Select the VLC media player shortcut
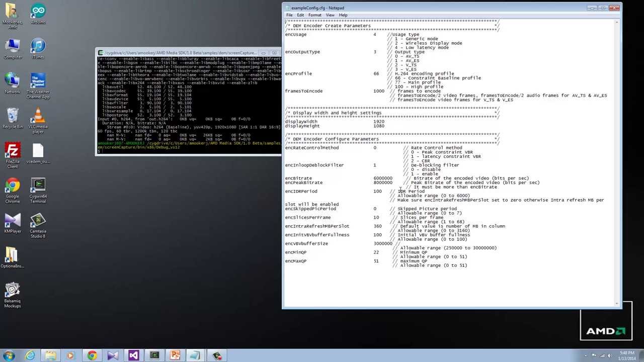644x362 pixels. 38,121
